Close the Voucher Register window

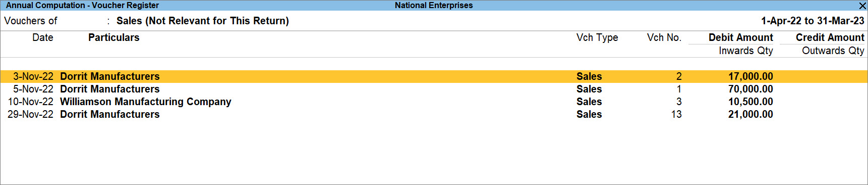862,6
